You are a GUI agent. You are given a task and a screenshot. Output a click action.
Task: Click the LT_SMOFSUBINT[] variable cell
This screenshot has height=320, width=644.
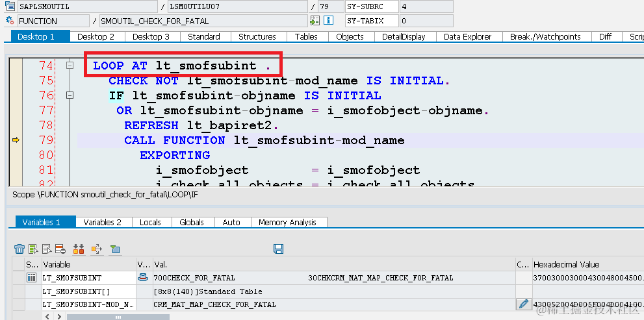pos(89,291)
